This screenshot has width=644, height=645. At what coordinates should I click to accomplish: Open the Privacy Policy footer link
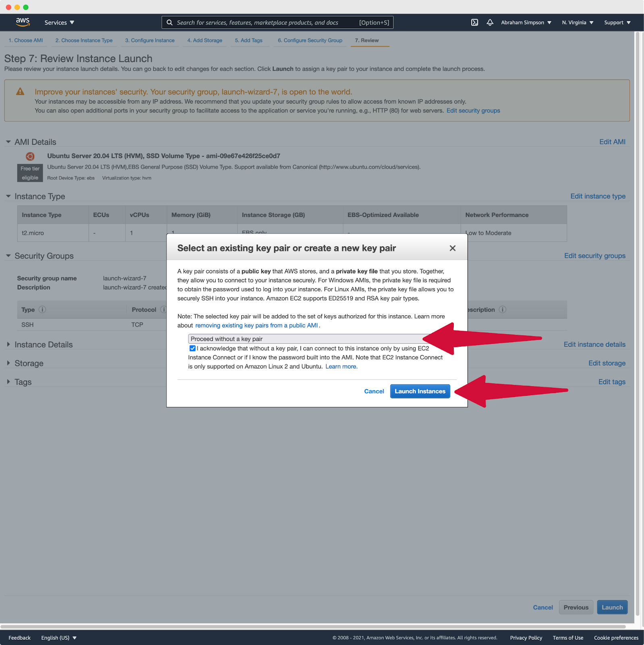pyautogui.click(x=526, y=638)
